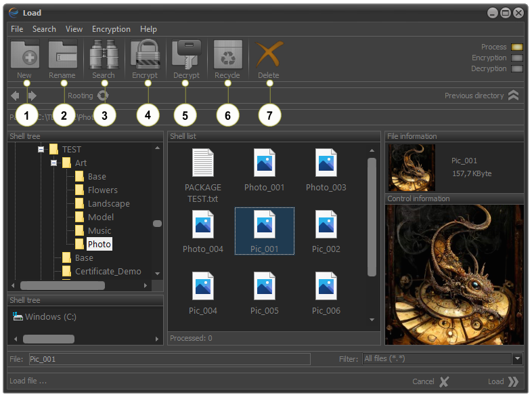
Task: Click the Encrypt padlock icon
Action: (x=146, y=54)
